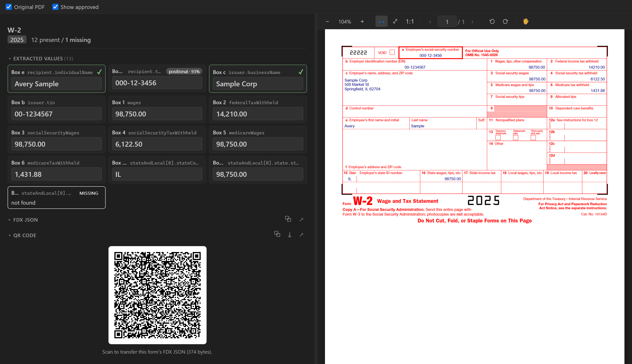Click 6122.50 in PDF box 4
Image resolution: width=632 pixels, height=364 pixels.
[598, 79]
